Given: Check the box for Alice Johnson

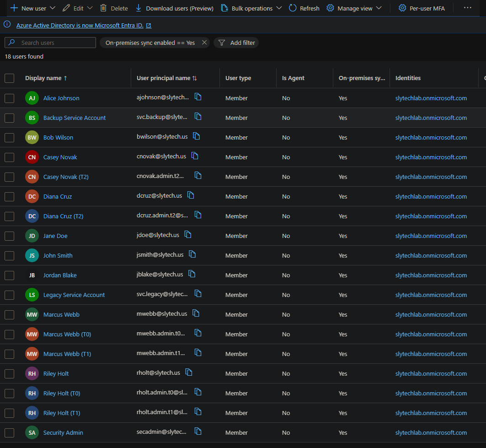Looking at the screenshot, I should point(9,98).
